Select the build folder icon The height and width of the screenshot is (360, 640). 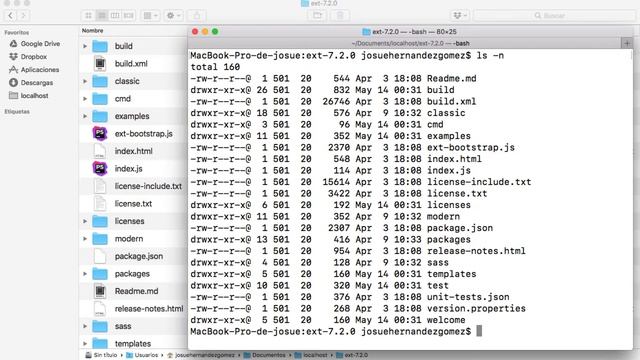[x=100, y=46]
